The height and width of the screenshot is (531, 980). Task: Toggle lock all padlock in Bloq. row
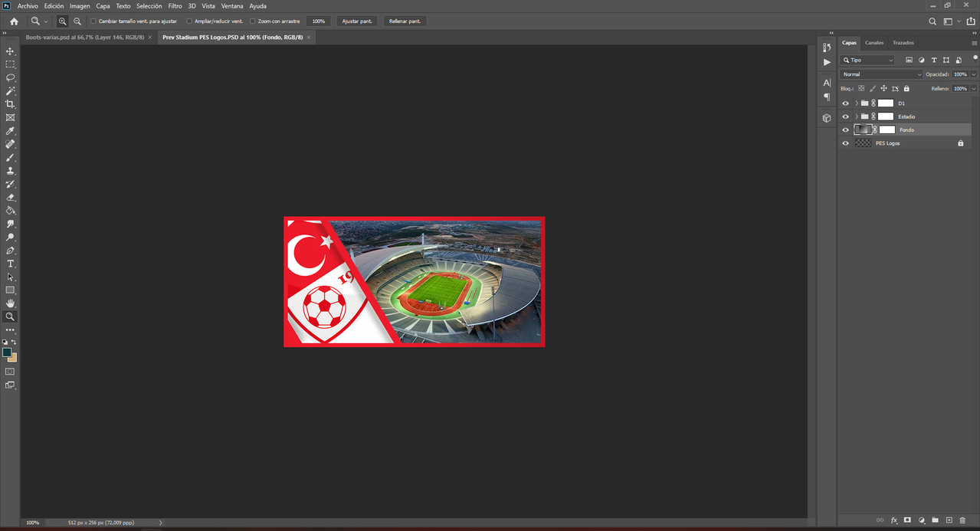click(x=906, y=89)
